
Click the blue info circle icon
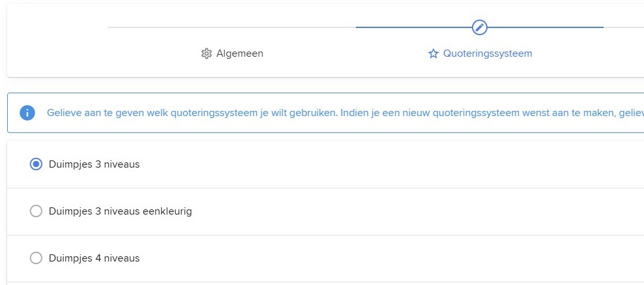click(x=27, y=113)
